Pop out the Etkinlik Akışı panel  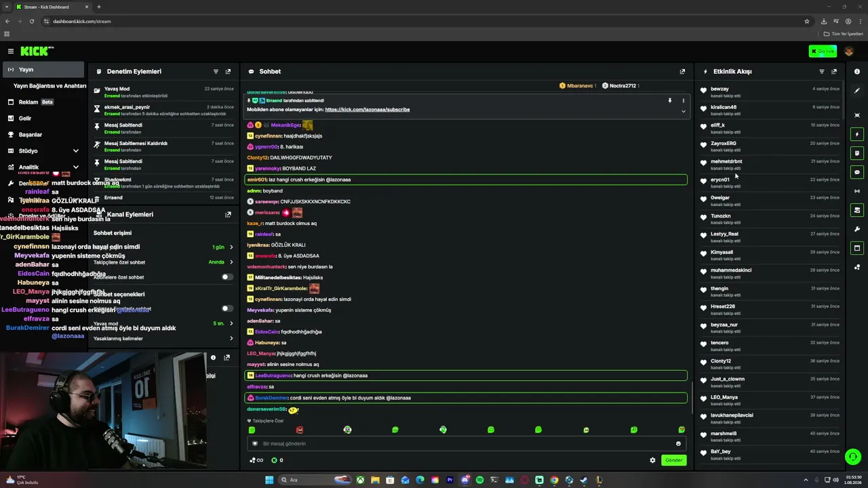point(834,71)
